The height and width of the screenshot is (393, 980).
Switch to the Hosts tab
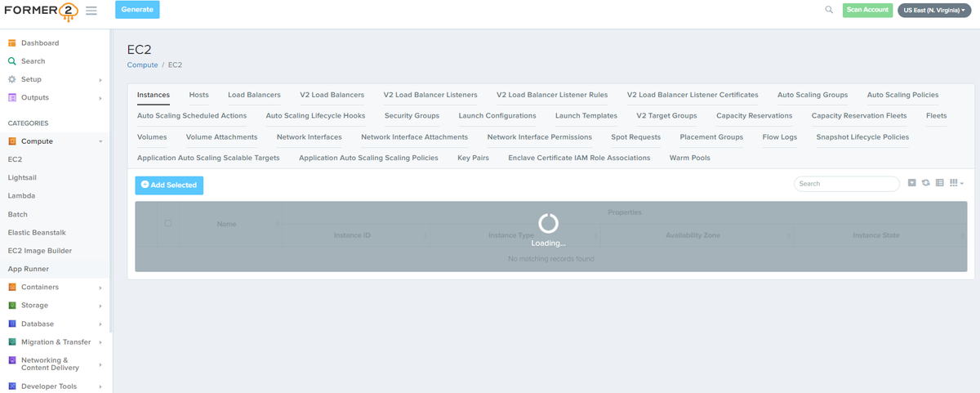click(198, 95)
